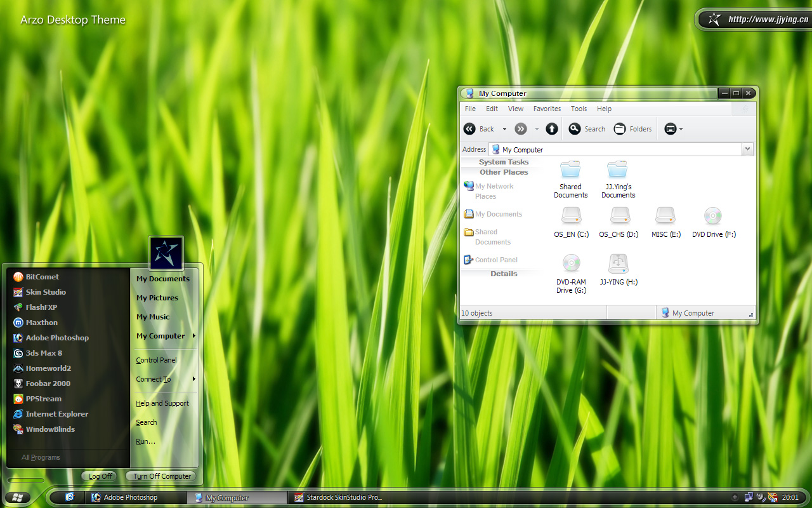Collapse the System Tasks panel header
The image size is (812, 508).
tap(504, 162)
